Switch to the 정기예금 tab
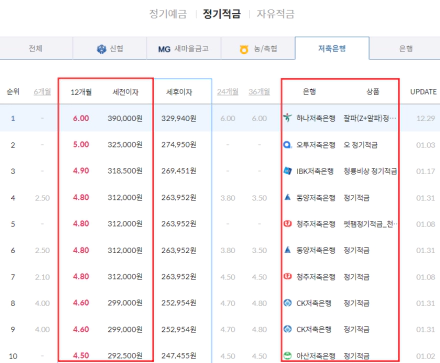Viewport: 440px width, 363px height. point(168,14)
